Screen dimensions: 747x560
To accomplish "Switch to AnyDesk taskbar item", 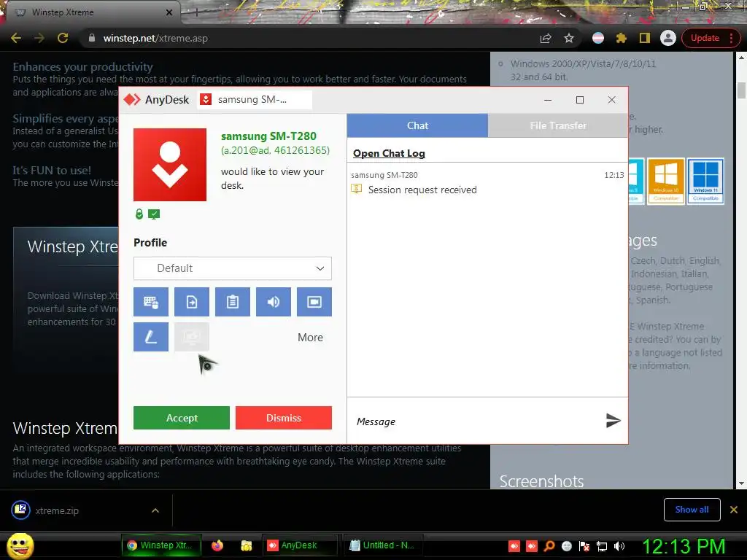I will tap(299, 545).
